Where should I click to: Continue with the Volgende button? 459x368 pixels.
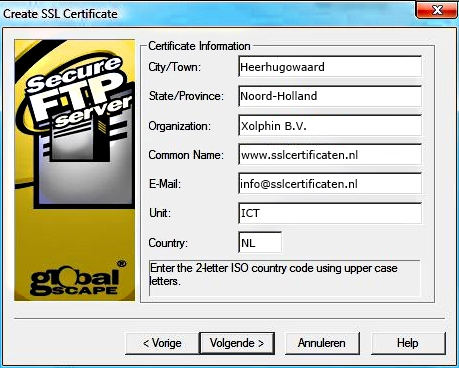237,343
